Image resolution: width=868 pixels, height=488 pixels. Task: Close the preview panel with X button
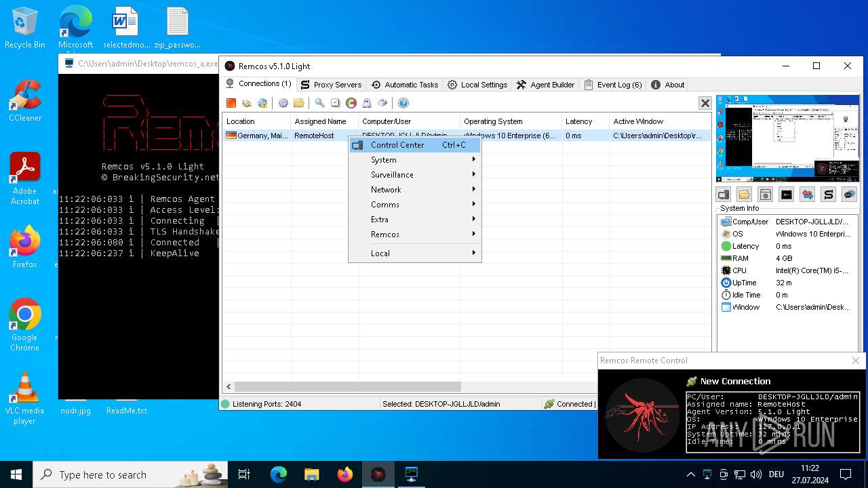pos(705,103)
